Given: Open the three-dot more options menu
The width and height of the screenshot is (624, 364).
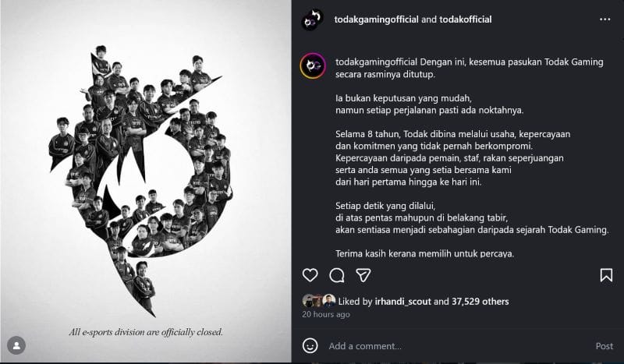Looking at the screenshot, I should coord(604,19).
